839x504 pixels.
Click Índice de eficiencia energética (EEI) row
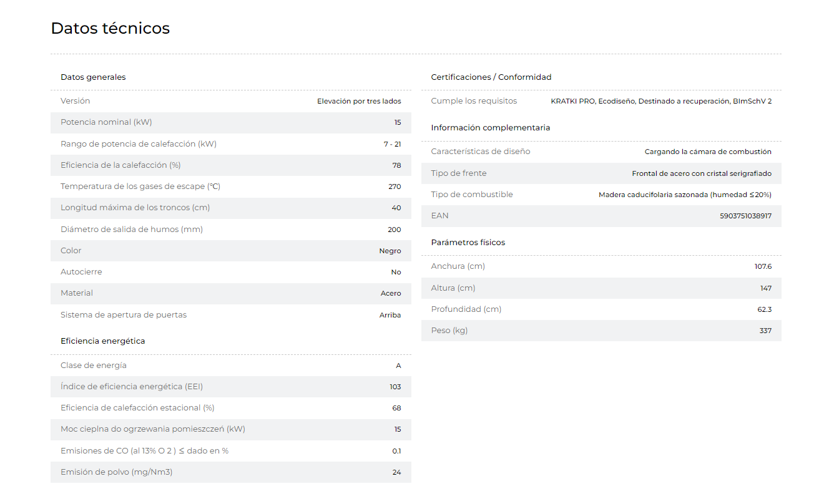(x=231, y=387)
